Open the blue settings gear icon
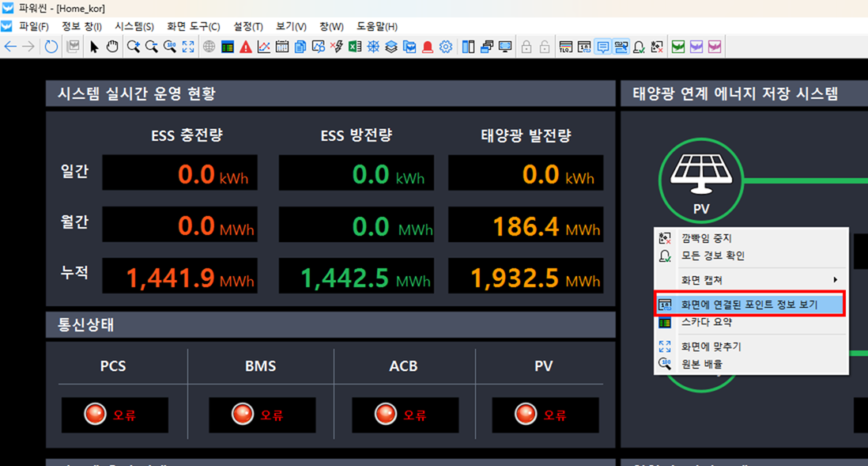The width and height of the screenshot is (868, 466). (446, 47)
